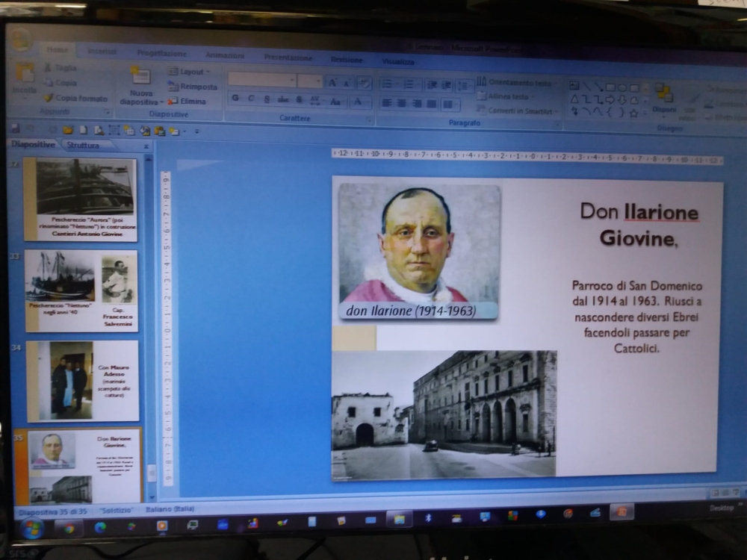Open the Animazioni ribbon tab
Image resolution: width=747 pixels, height=560 pixels.
[x=225, y=55]
